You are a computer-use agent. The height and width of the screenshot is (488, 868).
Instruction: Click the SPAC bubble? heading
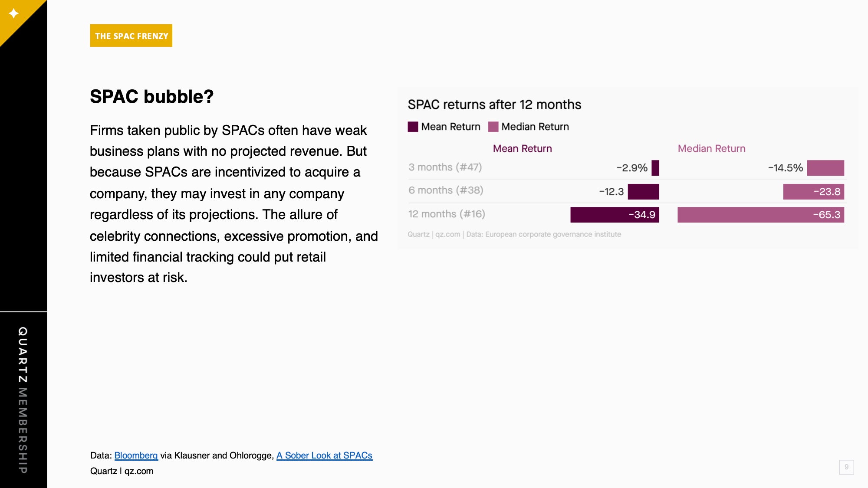pyautogui.click(x=151, y=96)
